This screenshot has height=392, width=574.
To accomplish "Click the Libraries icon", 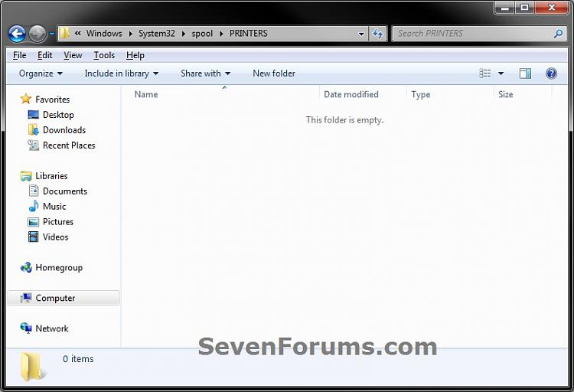I will pos(26,176).
